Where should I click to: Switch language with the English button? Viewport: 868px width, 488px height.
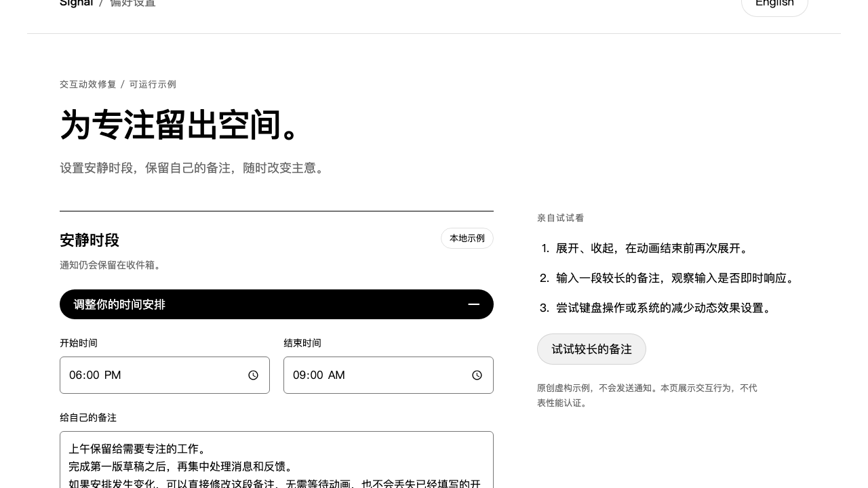(774, 4)
